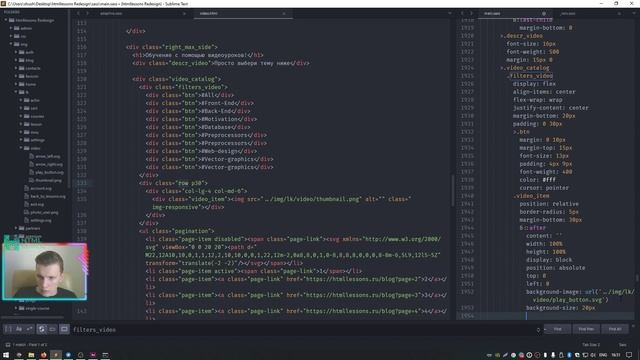Click the Find Prev button
This screenshot has height=360, width=640.
[586, 329]
